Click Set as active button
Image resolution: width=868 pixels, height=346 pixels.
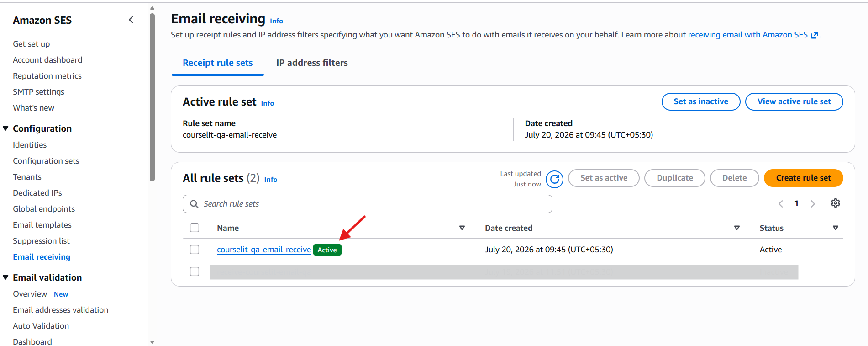coord(604,178)
